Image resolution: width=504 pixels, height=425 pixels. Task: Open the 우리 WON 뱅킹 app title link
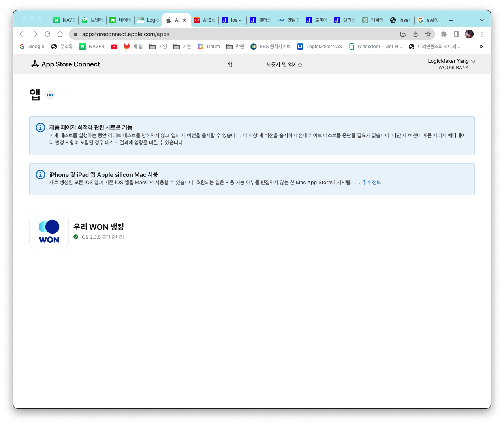99,227
